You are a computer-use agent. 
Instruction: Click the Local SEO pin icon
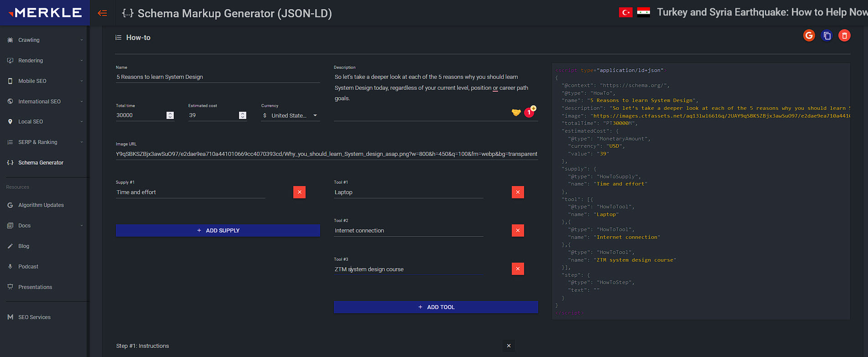[x=10, y=122]
